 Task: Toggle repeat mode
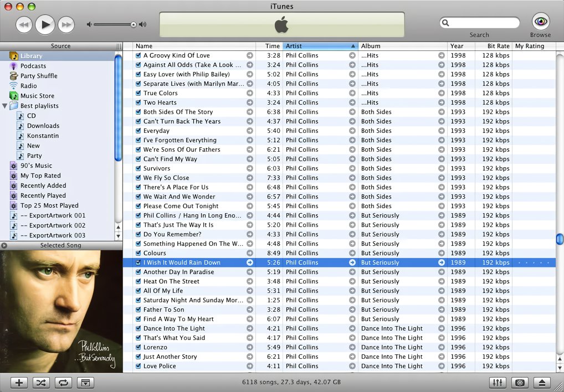point(63,383)
